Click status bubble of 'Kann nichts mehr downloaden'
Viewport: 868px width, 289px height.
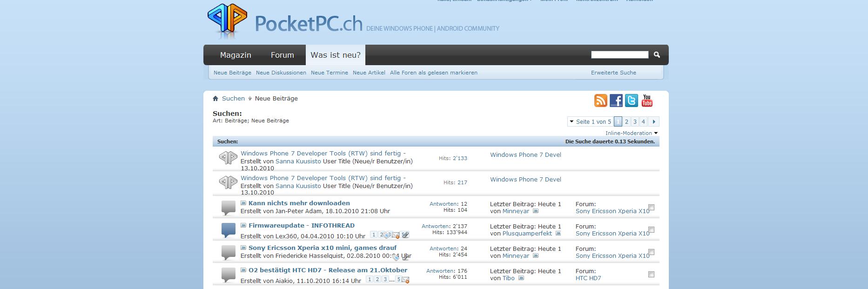tap(228, 208)
